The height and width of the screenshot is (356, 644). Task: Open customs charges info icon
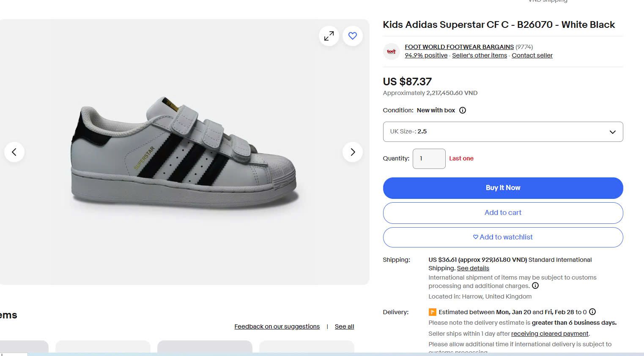point(535,286)
